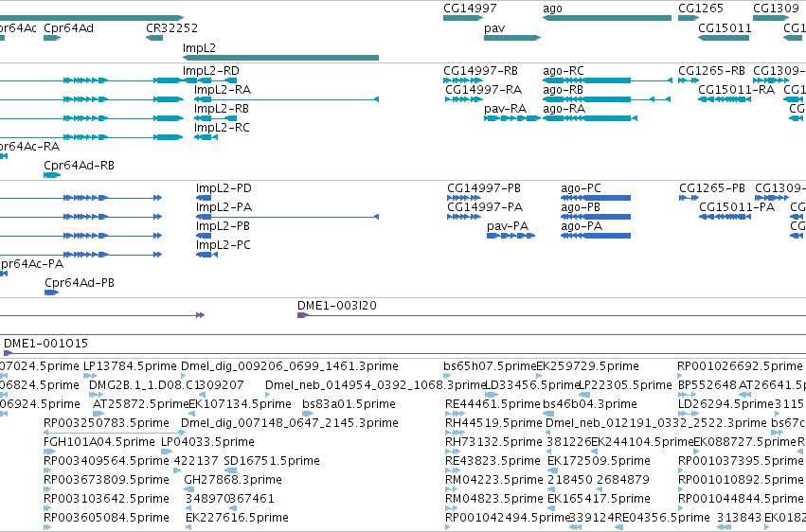Click the ImpL2-PD protein label

point(224,188)
